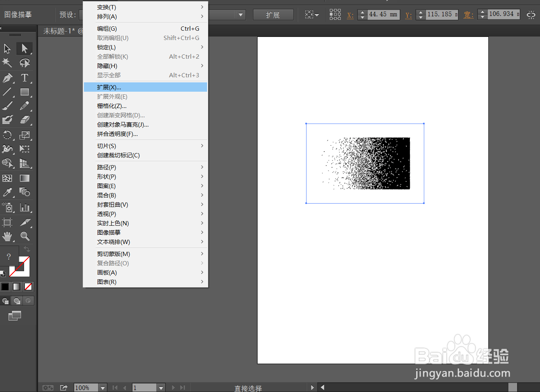Select the Pen tool
Viewport: 540px width, 392px height.
click(7, 78)
